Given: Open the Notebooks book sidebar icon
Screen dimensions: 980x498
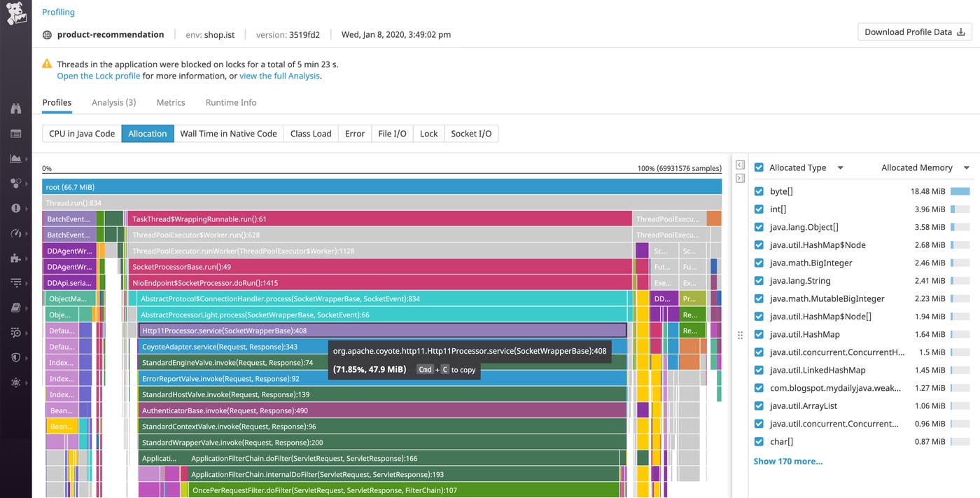Looking at the screenshot, I should pyautogui.click(x=15, y=307).
